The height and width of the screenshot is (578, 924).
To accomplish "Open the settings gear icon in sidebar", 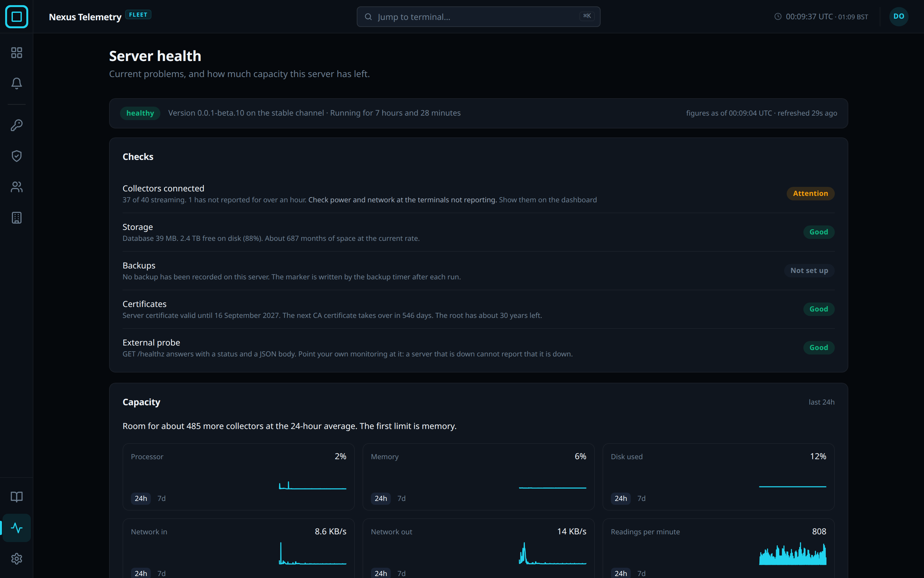I will click(x=16, y=558).
